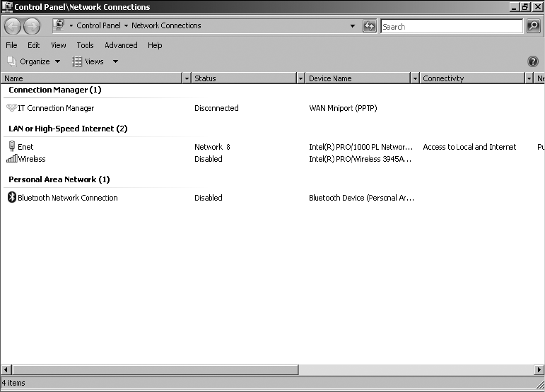The image size is (545, 392).
Task: Select the Enet connection name
Action: click(x=25, y=147)
